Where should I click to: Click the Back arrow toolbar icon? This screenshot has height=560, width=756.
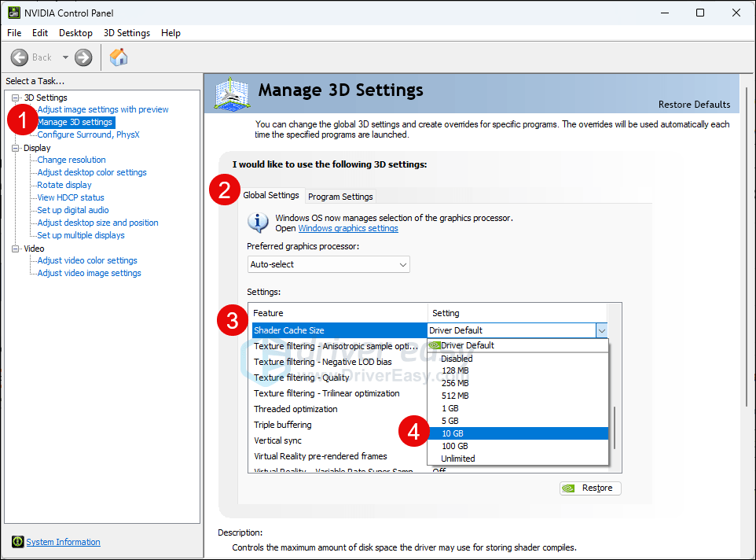click(20, 57)
